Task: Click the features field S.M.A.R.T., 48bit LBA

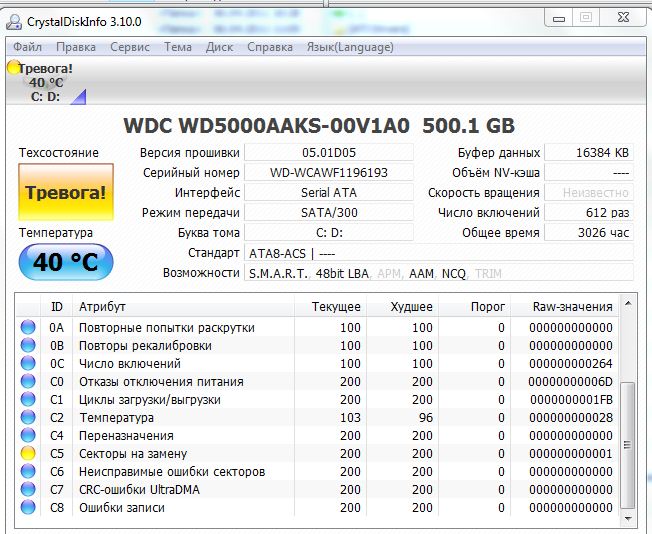Action: click(439, 273)
